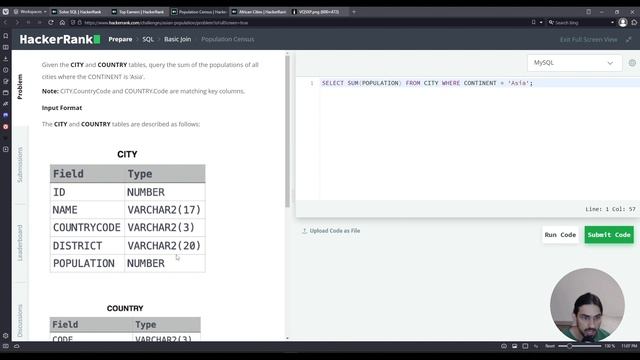Go forward in browser history
This screenshot has height=360, width=640.
click(17, 22)
